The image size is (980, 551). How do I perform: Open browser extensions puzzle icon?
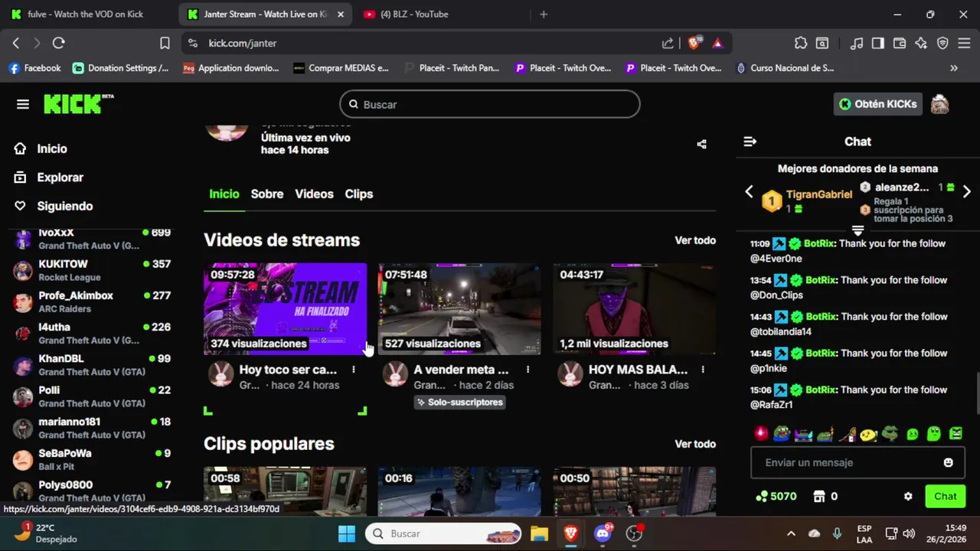click(801, 43)
